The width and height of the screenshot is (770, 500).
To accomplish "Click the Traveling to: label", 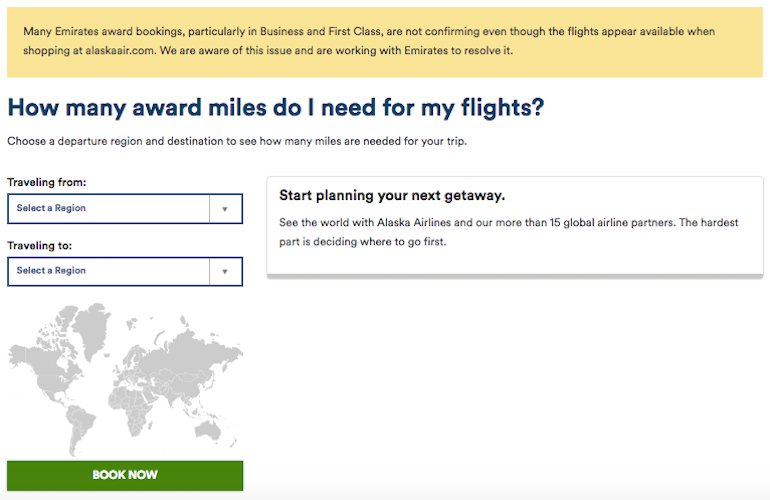I will (x=39, y=246).
